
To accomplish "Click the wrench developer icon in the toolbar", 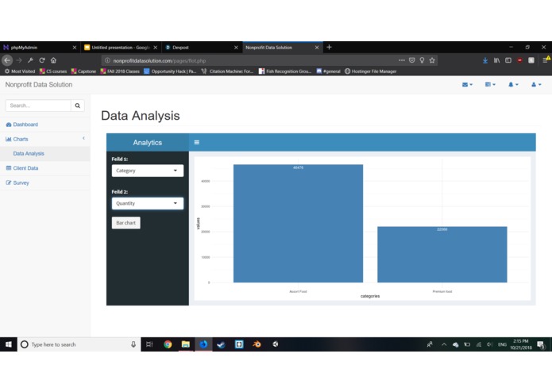I will tap(31, 60).
